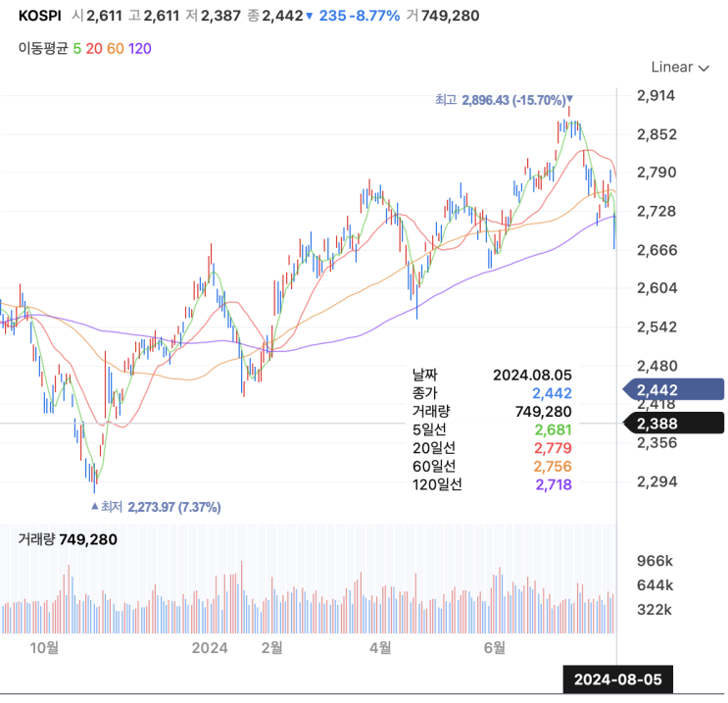Click the 2024-08-05 date tag
Screen dimensions: 728x703
click(617, 679)
